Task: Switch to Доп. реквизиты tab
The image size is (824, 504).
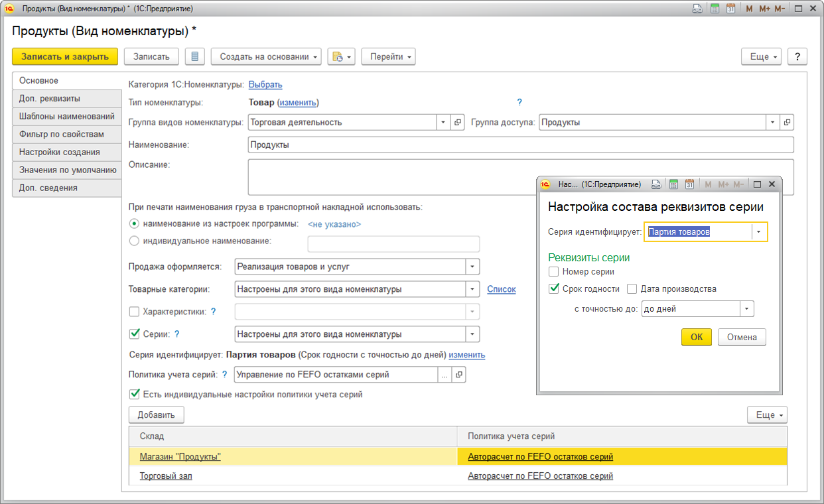Action: coord(67,99)
